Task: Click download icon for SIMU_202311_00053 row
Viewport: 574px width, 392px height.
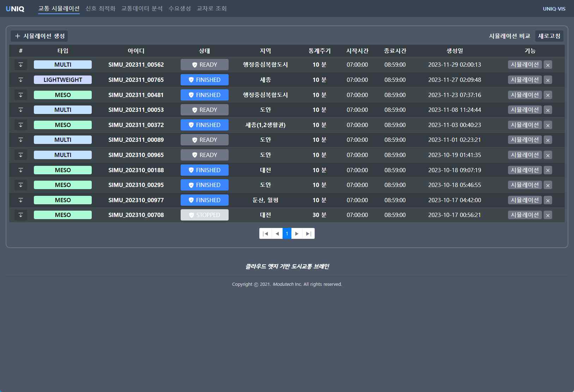Action: tap(21, 110)
